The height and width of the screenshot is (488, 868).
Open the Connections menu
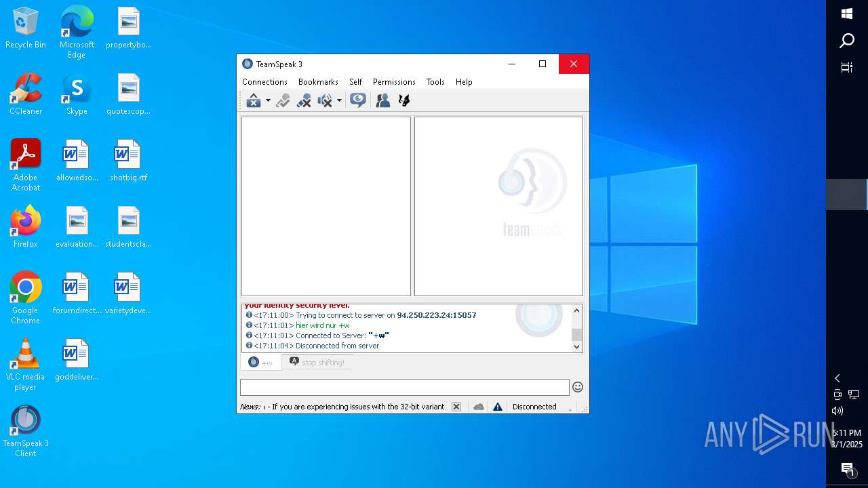264,81
